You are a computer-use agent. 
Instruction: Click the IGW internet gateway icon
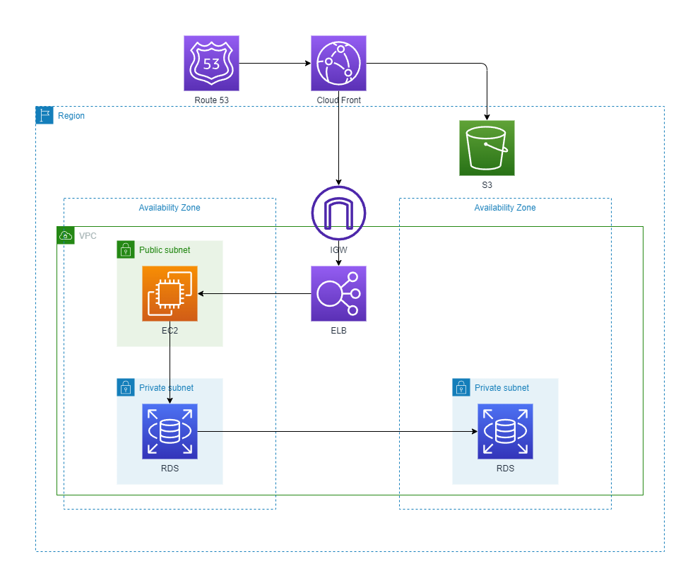pos(339,213)
